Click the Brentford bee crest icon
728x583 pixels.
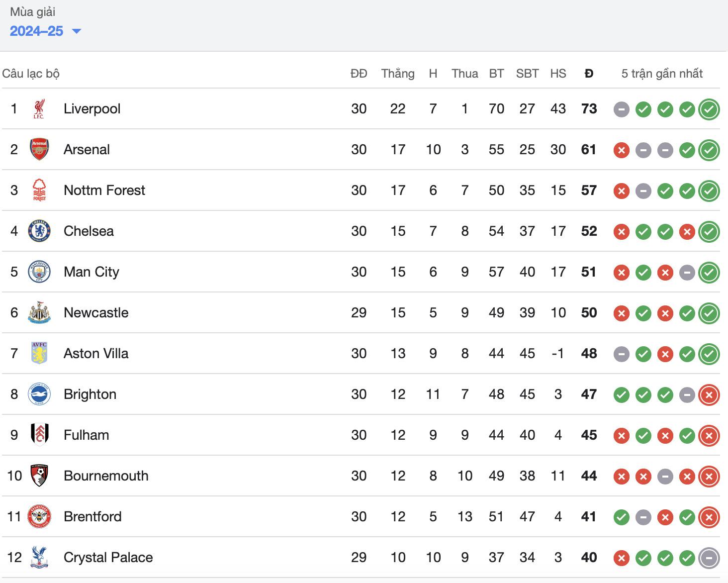click(39, 517)
